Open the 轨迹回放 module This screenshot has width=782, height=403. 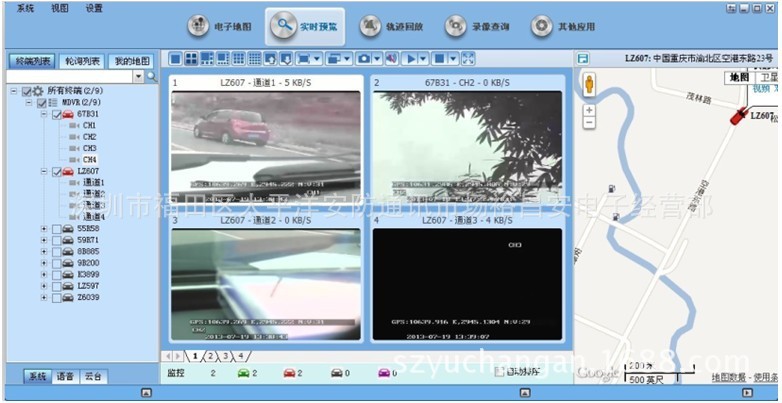pos(391,26)
